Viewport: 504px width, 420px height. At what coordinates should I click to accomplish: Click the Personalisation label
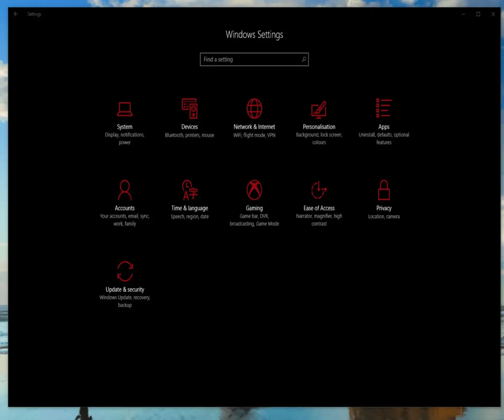tap(319, 127)
